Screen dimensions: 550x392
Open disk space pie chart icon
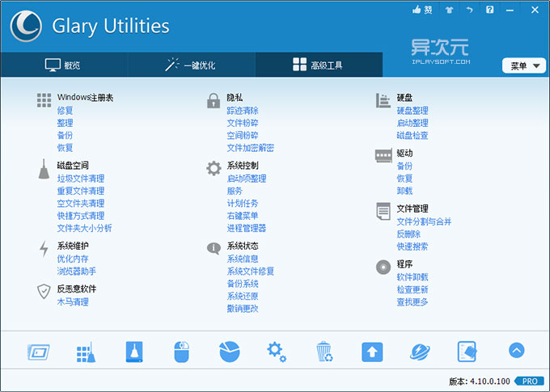coord(230,352)
